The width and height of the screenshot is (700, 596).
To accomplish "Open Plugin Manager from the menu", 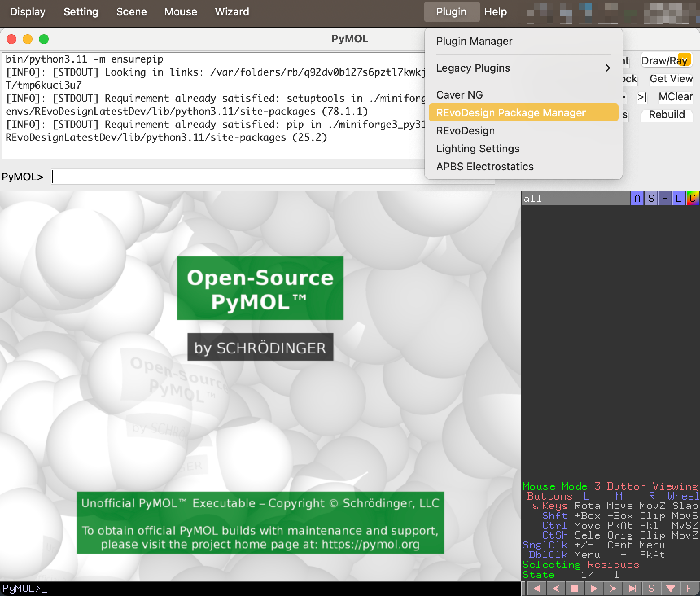I will (523, 41).
